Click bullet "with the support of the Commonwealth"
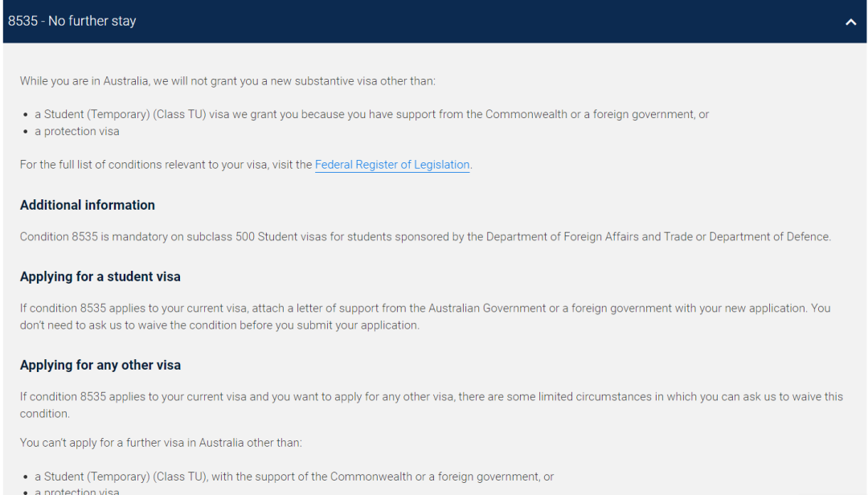 point(294,477)
